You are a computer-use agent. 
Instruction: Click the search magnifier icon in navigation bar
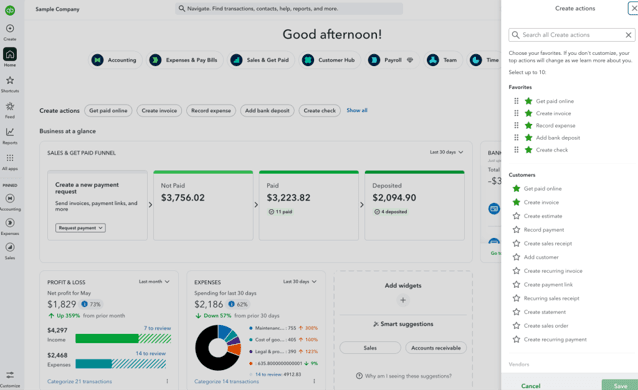[x=182, y=9]
